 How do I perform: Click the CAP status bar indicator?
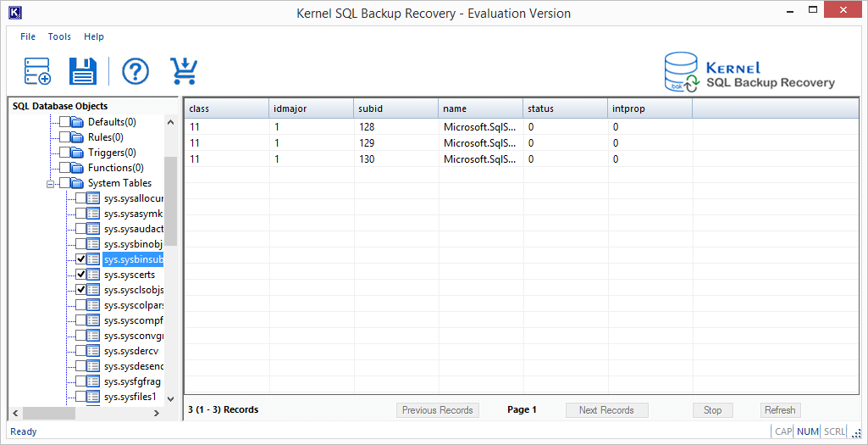(x=783, y=431)
